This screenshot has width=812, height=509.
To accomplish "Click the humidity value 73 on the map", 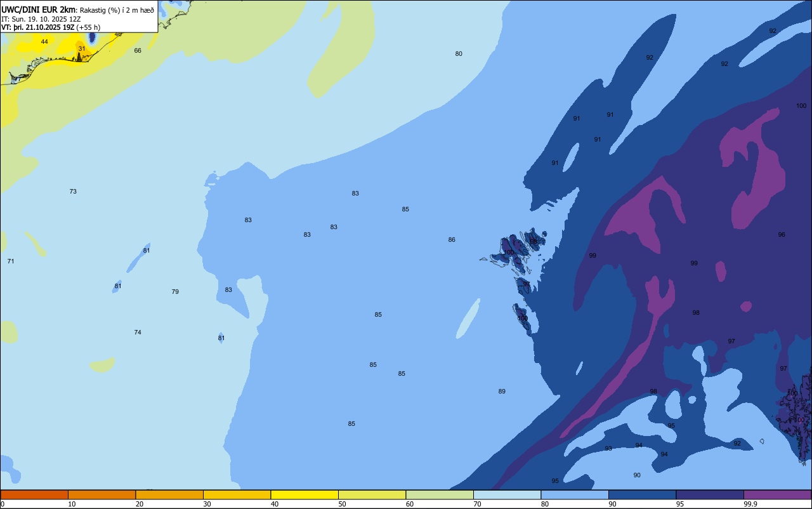I will pyautogui.click(x=73, y=192).
